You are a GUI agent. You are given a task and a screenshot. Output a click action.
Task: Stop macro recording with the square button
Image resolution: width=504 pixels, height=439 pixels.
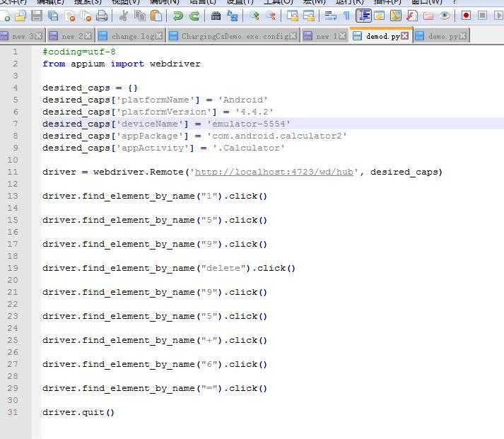pos(482,16)
